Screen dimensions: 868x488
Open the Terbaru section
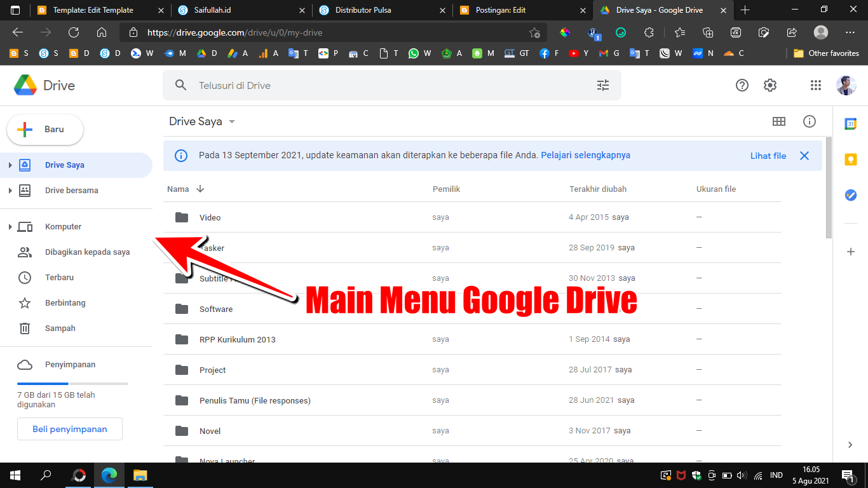(x=76, y=278)
